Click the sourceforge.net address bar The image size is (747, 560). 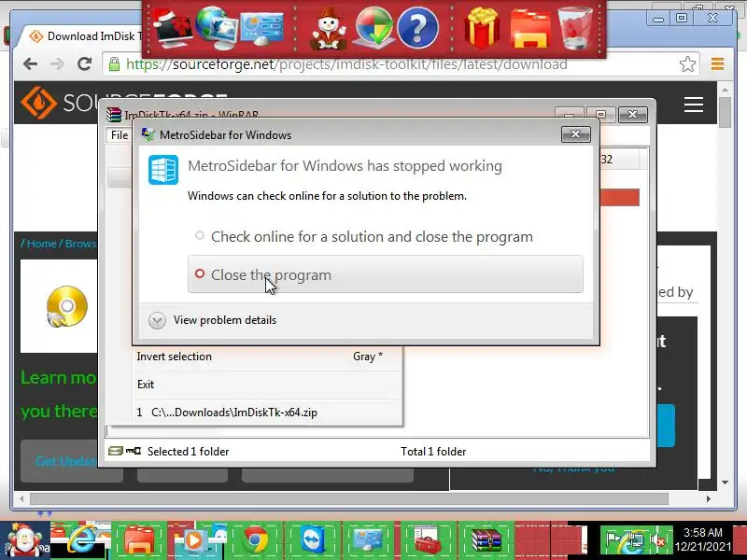(x=390, y=63)
